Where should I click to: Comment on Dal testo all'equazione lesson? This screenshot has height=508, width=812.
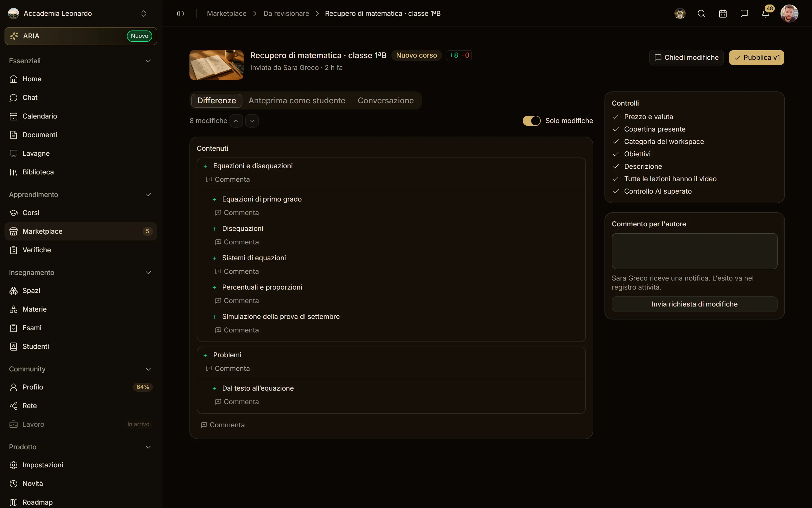[237, 402]
